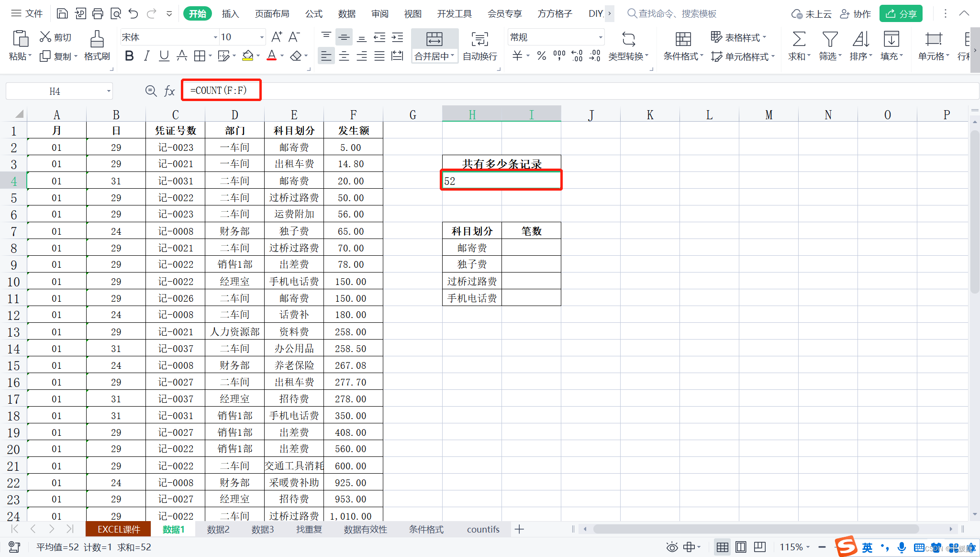Click the AutoSum (求和) sigma icon
This screenshot has height=557, width=980.
pos(799,39)
